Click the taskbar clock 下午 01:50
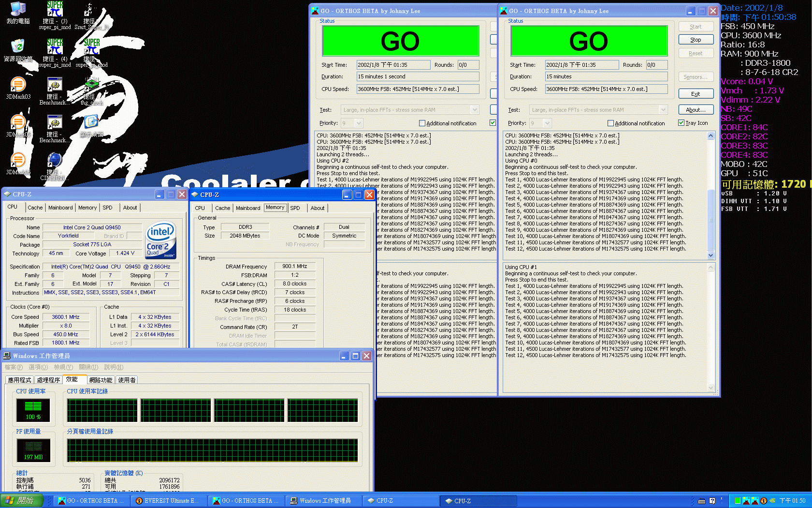 [x=792, y=501]
